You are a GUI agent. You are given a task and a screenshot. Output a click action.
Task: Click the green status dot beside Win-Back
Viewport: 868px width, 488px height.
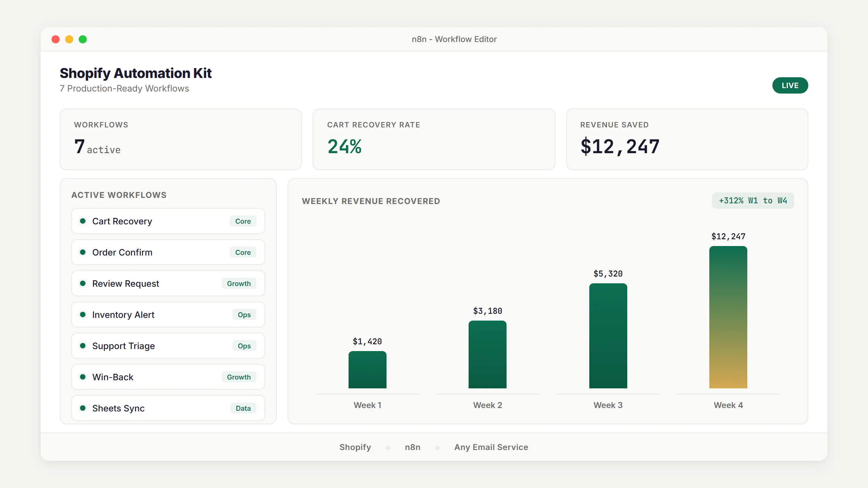pyautogui.click(x=83, y=377)
